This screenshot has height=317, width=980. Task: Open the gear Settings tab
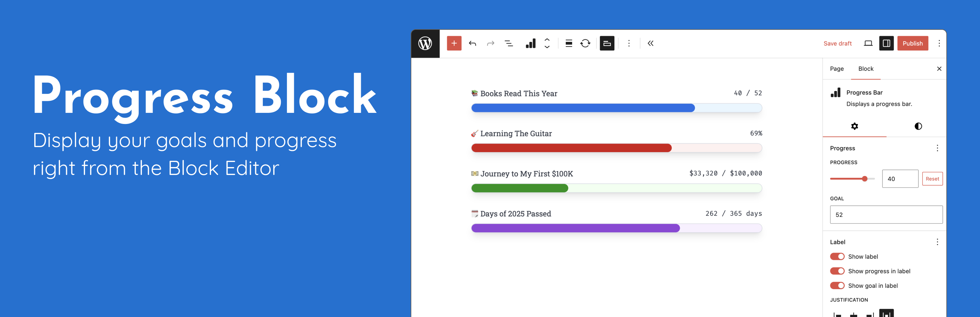click(x=854, y=126)
